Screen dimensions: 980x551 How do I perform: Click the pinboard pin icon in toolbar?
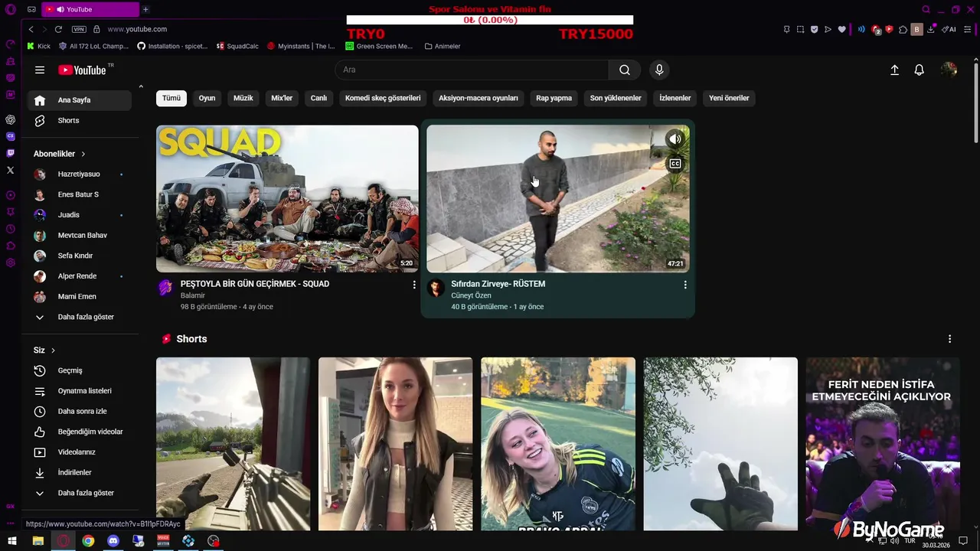786,29
